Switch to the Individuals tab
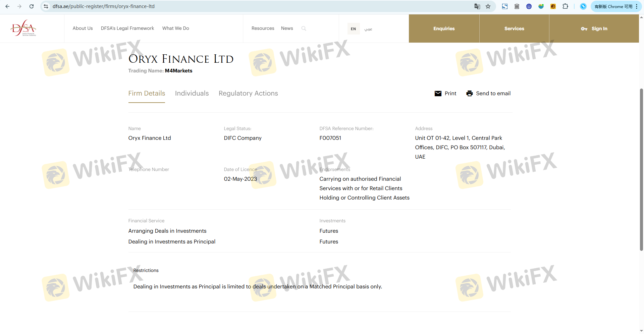Viewport: 644px width, 334px height. tap(192, 94)
